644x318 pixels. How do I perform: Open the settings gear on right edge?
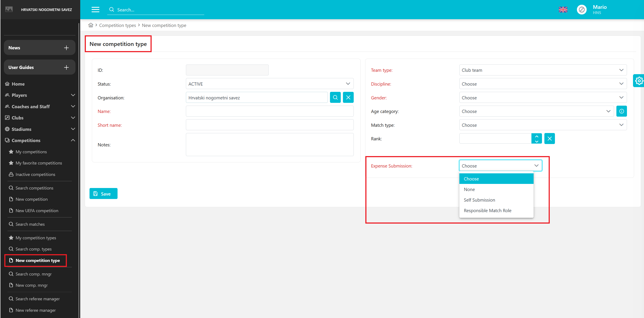tap(639, 81)
